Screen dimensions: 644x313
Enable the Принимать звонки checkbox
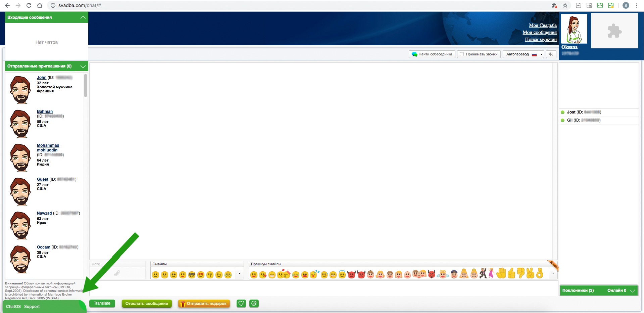pos(462,54)
